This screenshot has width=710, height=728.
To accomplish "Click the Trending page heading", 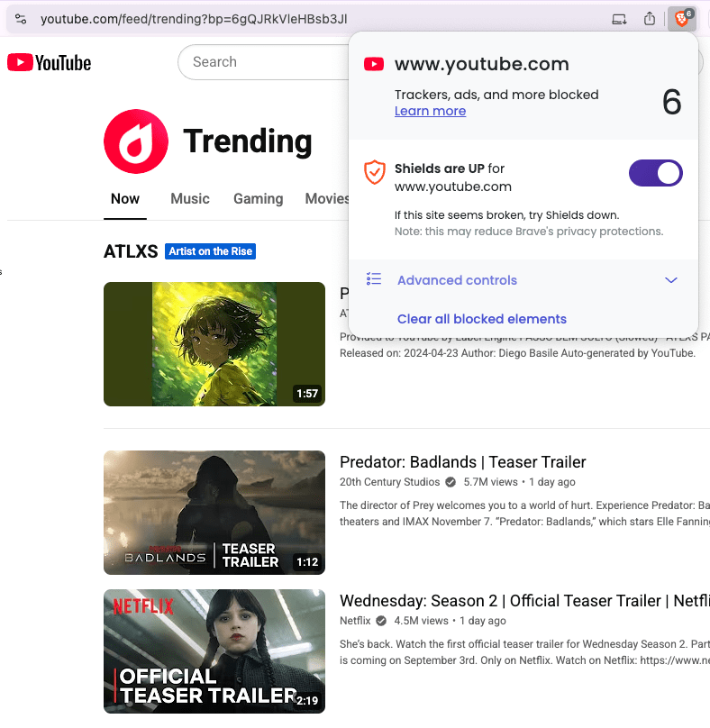I will click(x=248, y=141).
